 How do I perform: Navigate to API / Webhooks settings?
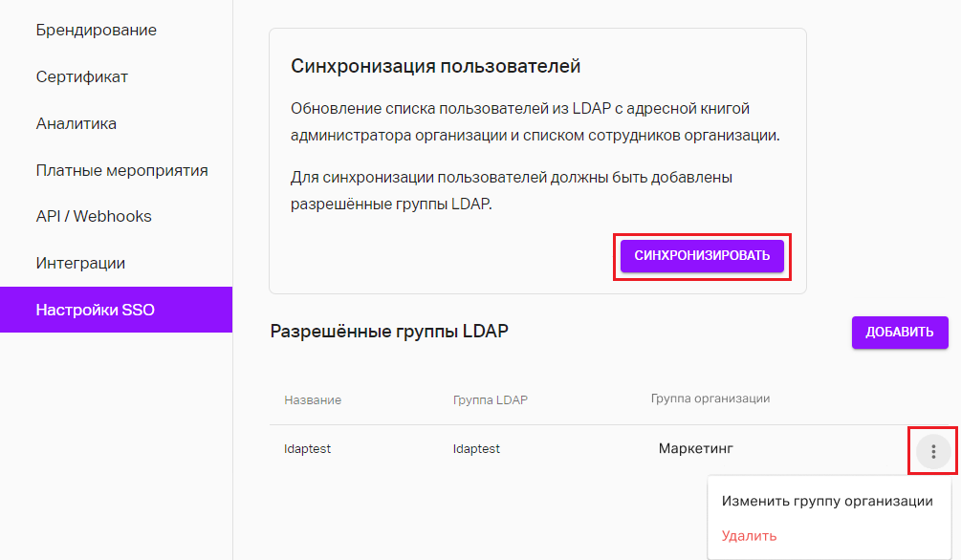click(94, 216)
